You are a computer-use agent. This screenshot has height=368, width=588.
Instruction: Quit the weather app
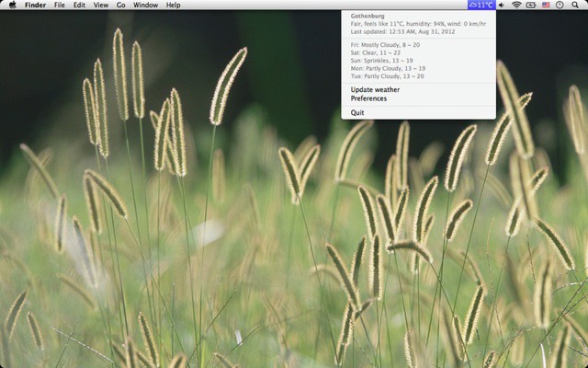coord(357,112)
